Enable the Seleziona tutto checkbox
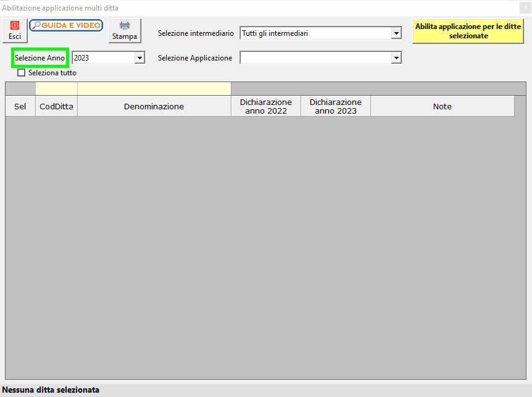This screenshot has width=532, height=397. click(x=22, y=72)
